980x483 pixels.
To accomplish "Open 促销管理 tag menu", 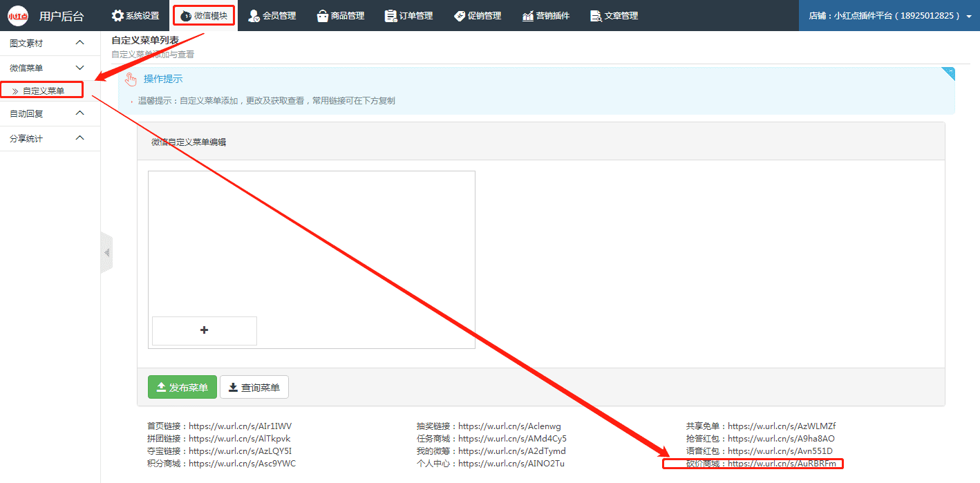I will tap(477, 15).
